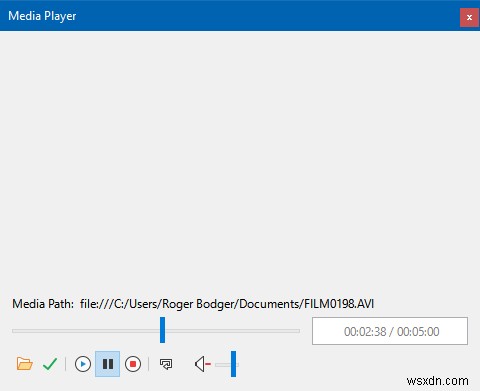The width and height of the screenshot is (480, 391).
Task: Open a media file with the folder icon
Action: 24,364
